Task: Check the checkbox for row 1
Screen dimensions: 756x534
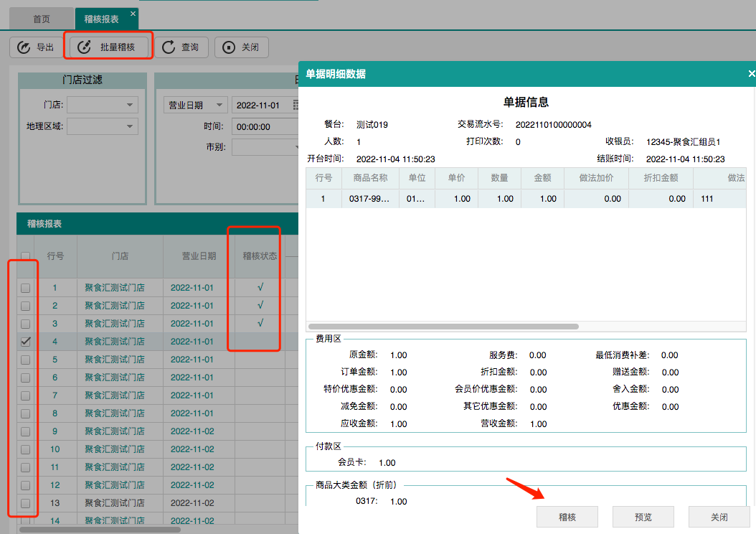Action: point(26,288)
